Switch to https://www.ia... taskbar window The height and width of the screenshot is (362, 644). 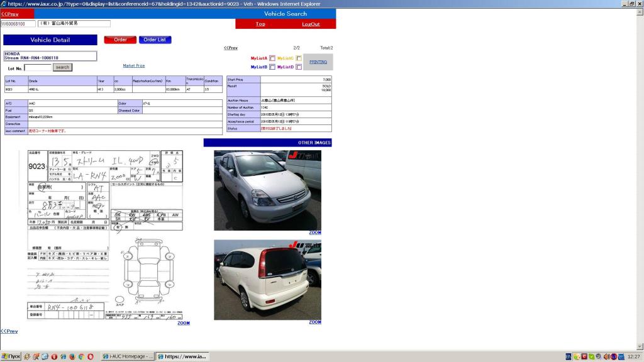182,357
